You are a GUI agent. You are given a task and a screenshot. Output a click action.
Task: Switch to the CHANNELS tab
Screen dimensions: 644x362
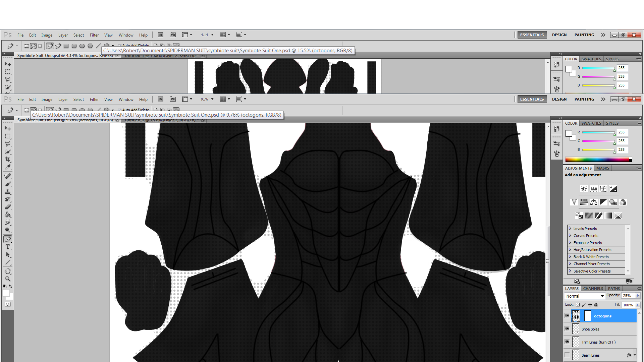pos(593,289)
